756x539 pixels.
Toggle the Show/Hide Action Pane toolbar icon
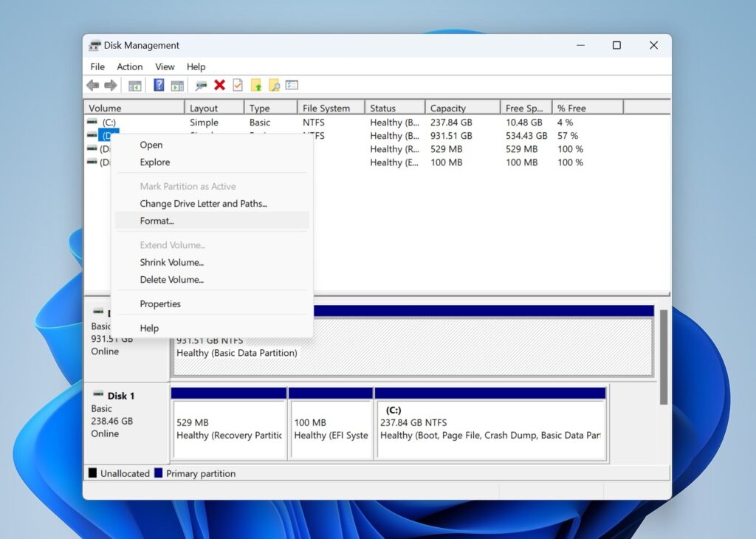[176, 84]
